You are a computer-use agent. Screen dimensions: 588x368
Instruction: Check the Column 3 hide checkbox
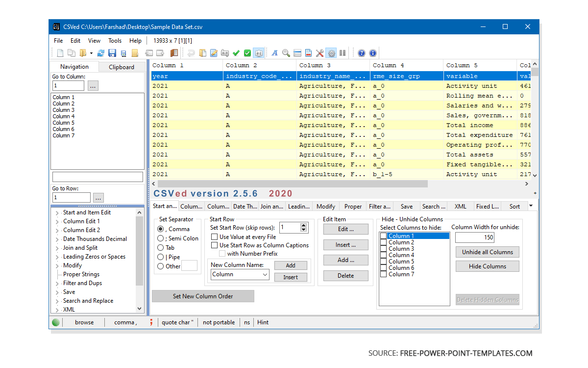coord(383,249)
